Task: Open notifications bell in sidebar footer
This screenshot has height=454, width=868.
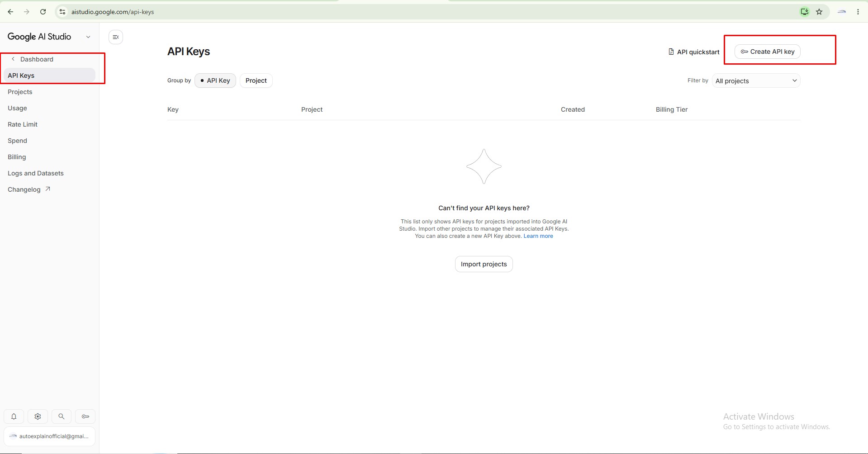Action: point(14,416)
